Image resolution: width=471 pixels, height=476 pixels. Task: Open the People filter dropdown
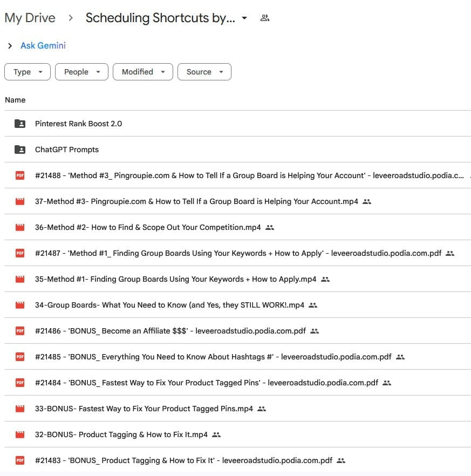tap(81, 72)
